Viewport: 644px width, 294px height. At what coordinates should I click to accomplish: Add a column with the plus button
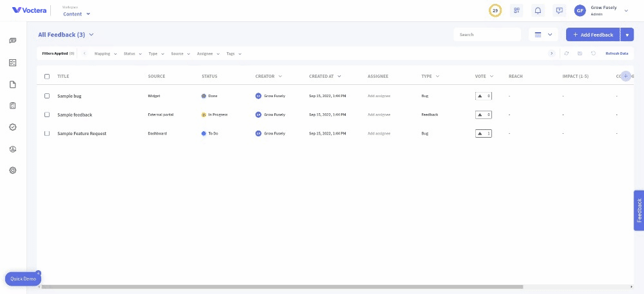click(x=625, y=77)
